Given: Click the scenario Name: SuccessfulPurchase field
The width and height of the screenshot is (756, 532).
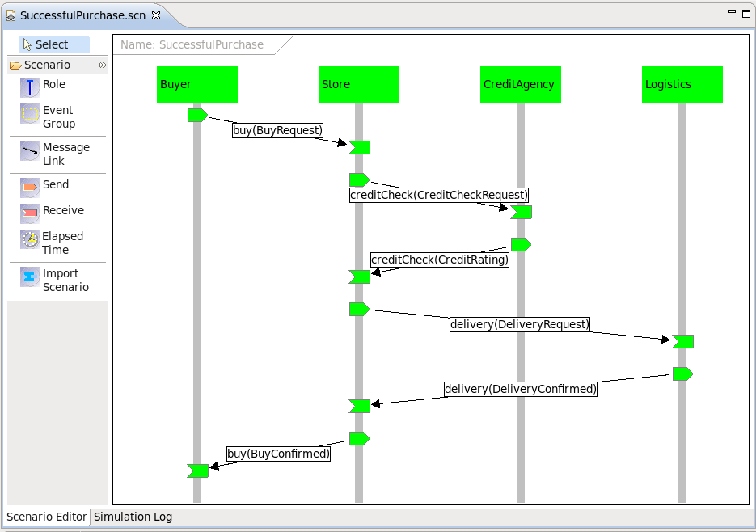Looking at the screenshot, I should pyautogui.click(x=192, y=44).
